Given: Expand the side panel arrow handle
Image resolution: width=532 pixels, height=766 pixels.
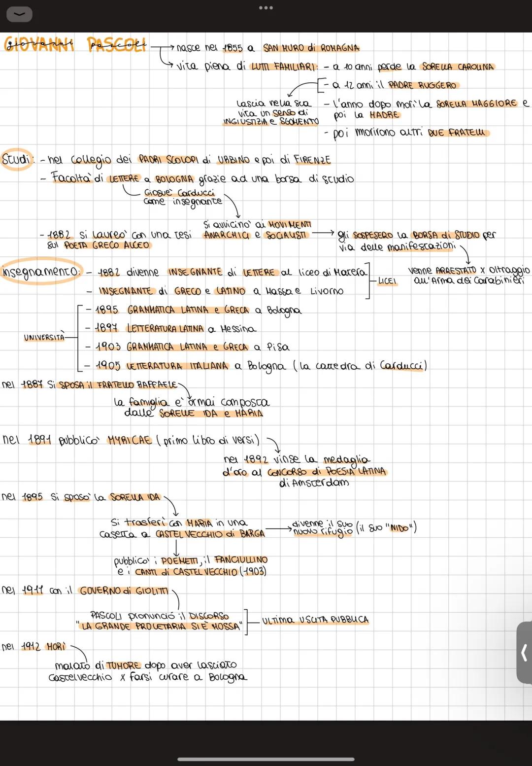Looking at the screenshot, I should pos(524,653).
